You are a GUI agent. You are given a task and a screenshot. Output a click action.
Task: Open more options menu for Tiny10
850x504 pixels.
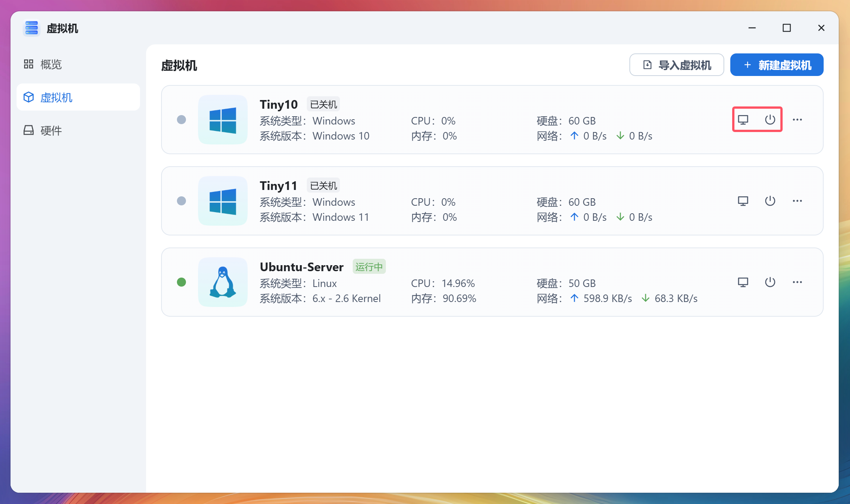pos(797,120)
